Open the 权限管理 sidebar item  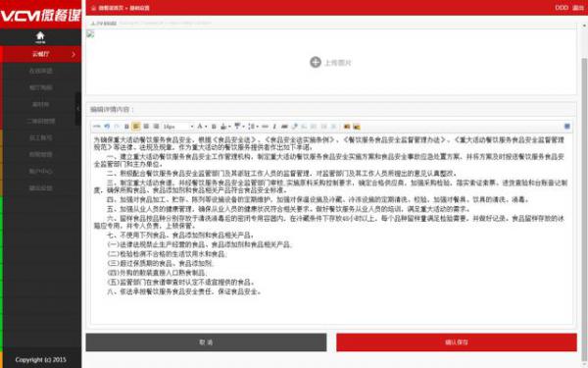click(x=40, y=154)
